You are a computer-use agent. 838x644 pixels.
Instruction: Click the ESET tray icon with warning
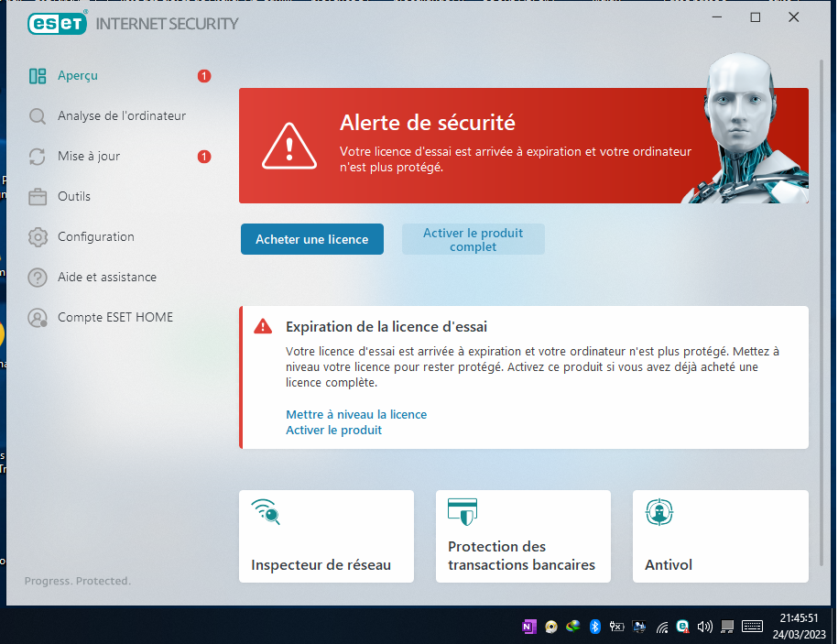[x=683, y=627]
